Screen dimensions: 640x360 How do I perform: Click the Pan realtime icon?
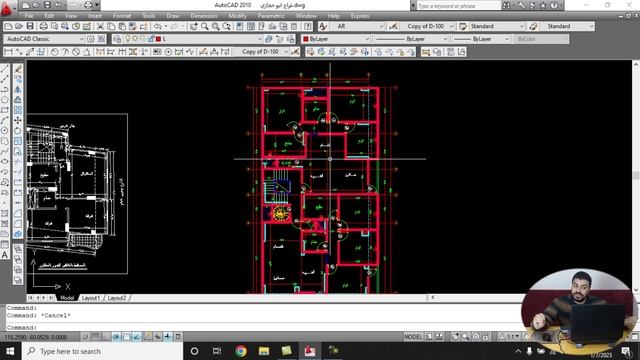coord(193,27)
